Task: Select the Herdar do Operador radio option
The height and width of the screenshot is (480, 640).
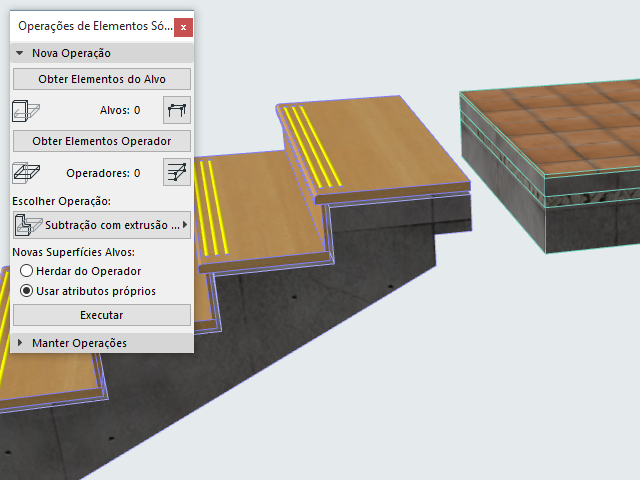Action: point(27,271)
